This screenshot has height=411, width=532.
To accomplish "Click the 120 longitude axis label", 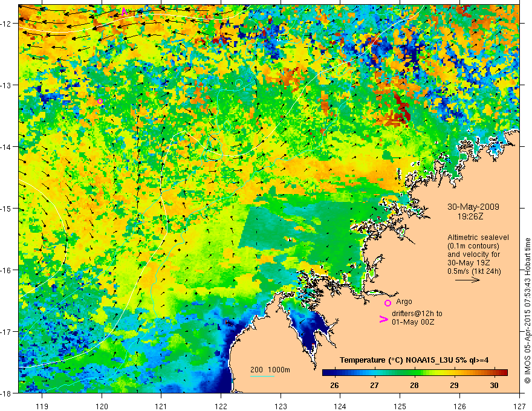I will point(102,406).
